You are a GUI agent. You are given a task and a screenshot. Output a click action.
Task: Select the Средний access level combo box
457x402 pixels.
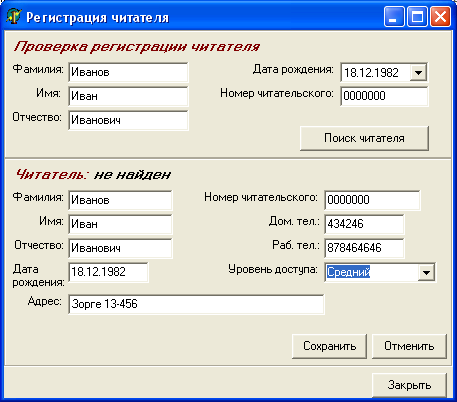pyautogui.click(x=380, y=272)
